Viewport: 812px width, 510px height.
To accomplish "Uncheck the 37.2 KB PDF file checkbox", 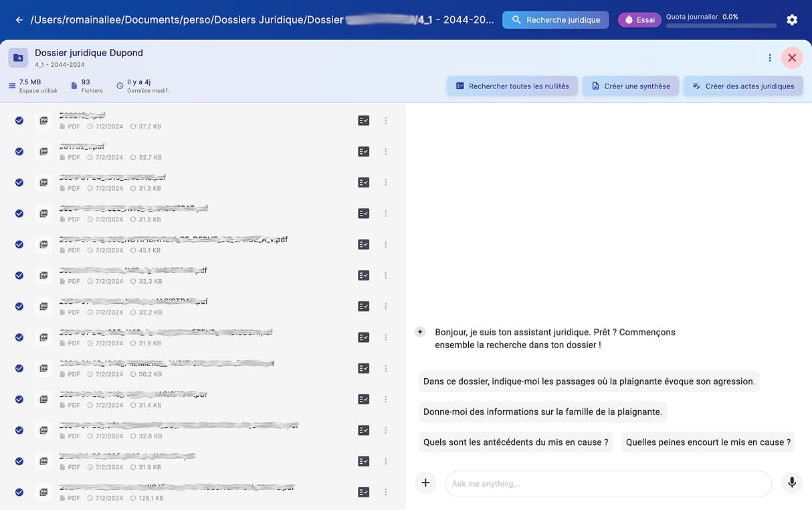I will pos(19,120).
